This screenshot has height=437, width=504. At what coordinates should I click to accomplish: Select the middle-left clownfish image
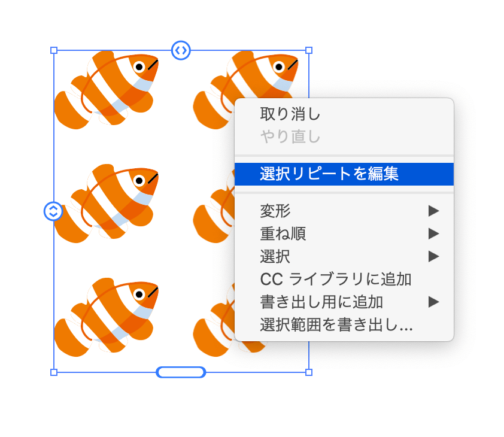click(107, 203)
